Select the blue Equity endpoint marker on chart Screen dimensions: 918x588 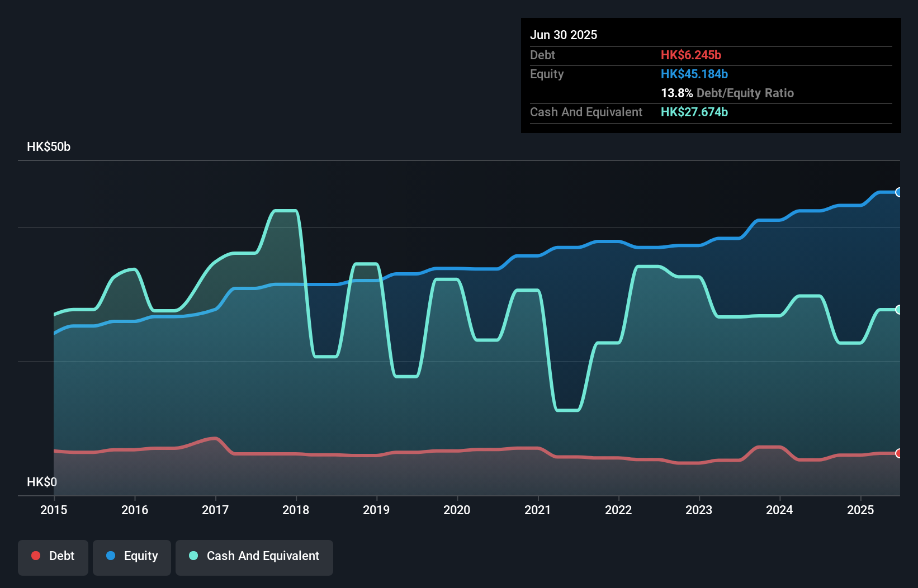(x=898, y=192)
